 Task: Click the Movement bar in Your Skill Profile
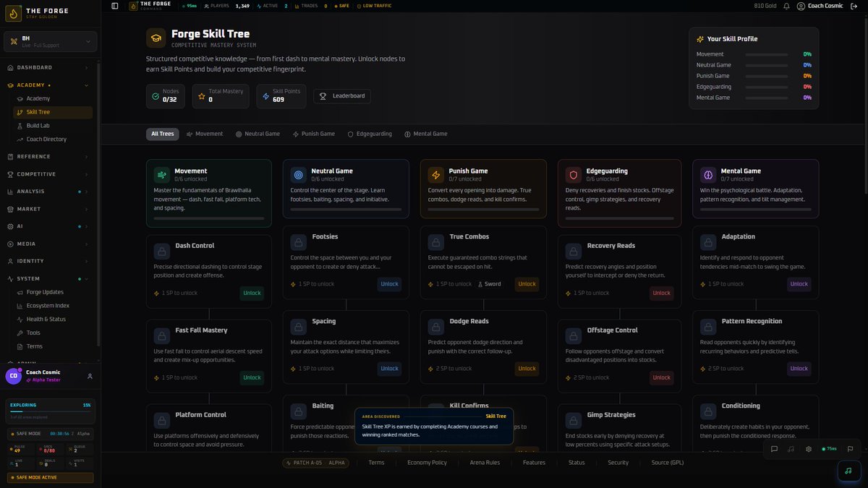pyautogui.click(x=768, y=54)
